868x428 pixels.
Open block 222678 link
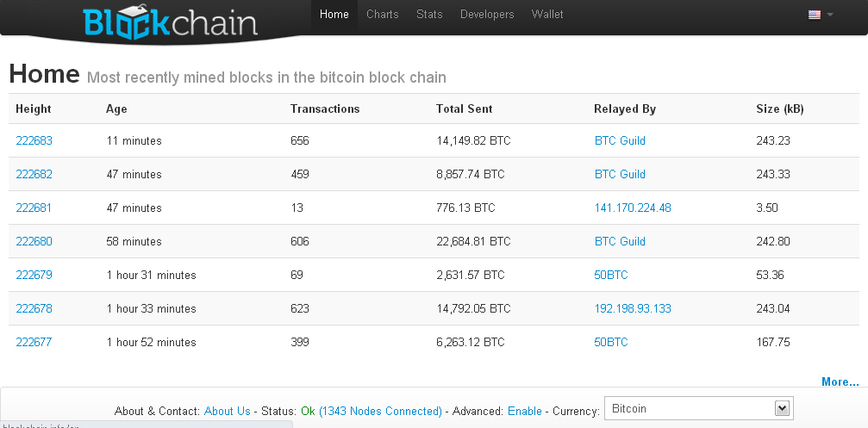[34, 309]
